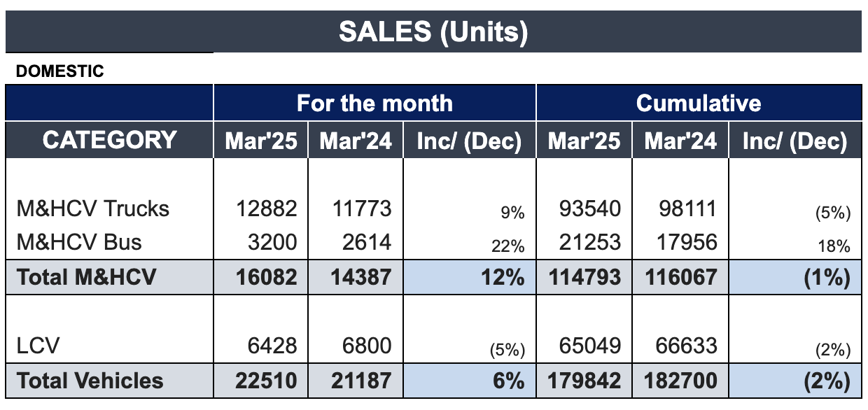This screenshot has width=868, height=410.
Task: Click Mar'25 header under For the month
Action: [260, 141]
